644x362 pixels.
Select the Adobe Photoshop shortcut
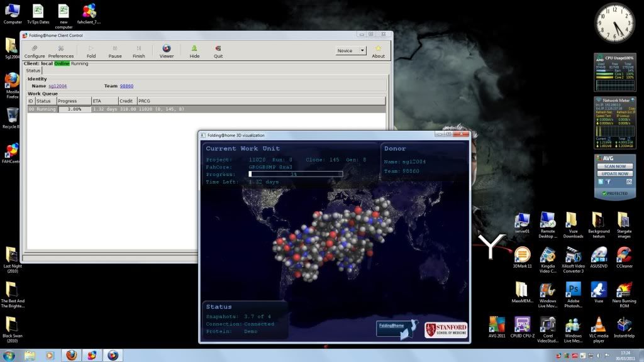(573, 295)
